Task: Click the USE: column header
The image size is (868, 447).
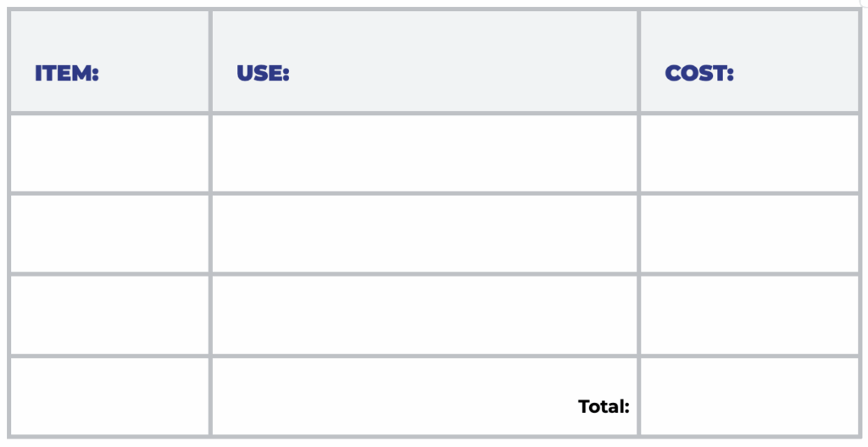Action: (263, 74)
